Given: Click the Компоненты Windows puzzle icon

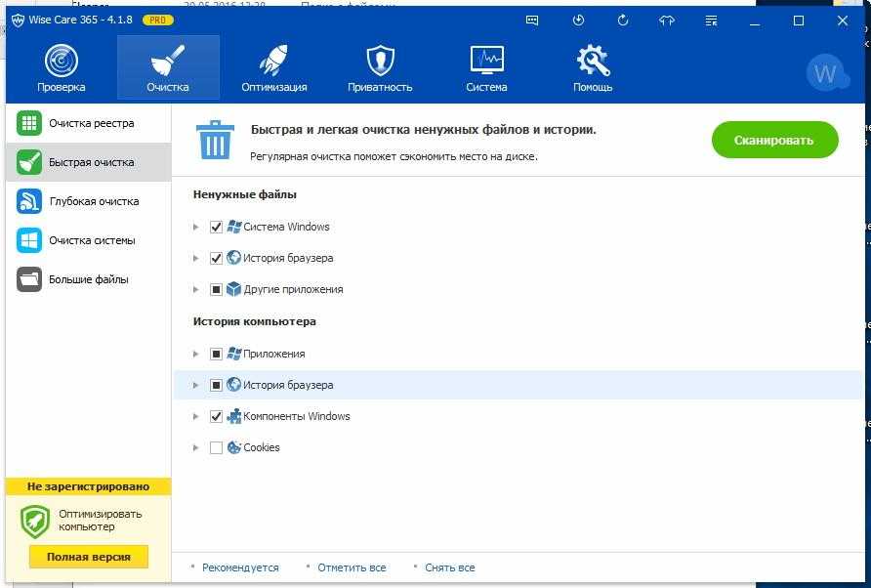Looking at the screenshot, I should (233, 416).
